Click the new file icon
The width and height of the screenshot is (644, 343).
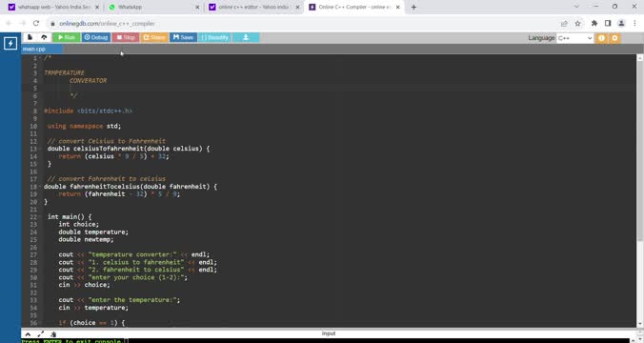[x=30, y=37]
